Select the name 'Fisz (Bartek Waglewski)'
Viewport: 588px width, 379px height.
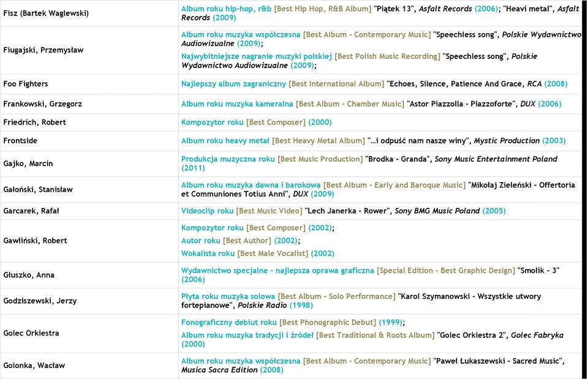pyautogui.click(x=46, y=13)
